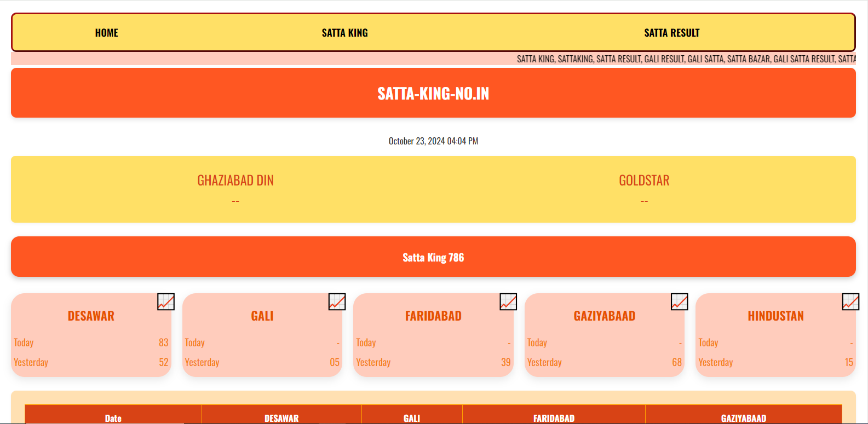Click Yesterday label in GAZIYABAAD card
The image size is (868, 424).
(544, 362)
